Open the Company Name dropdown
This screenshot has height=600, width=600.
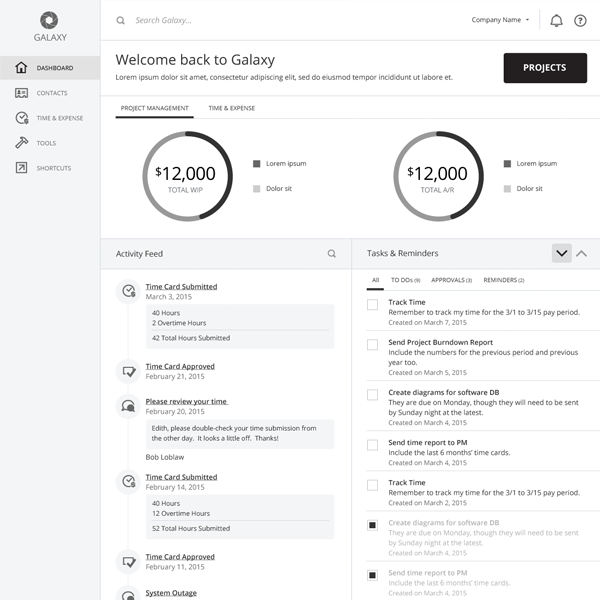pos(500,20)
